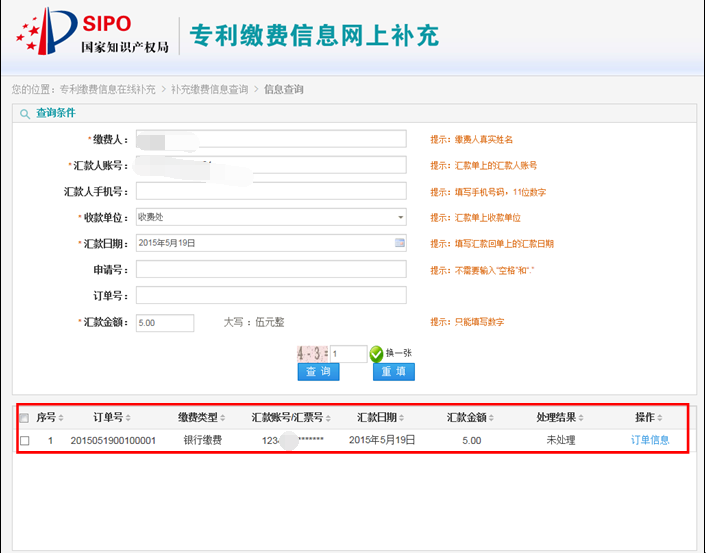This screenshot has width=706, height=553.
Task: Click the 汇款日期 field showing 2015年5月19日
Action: point(271,243)
